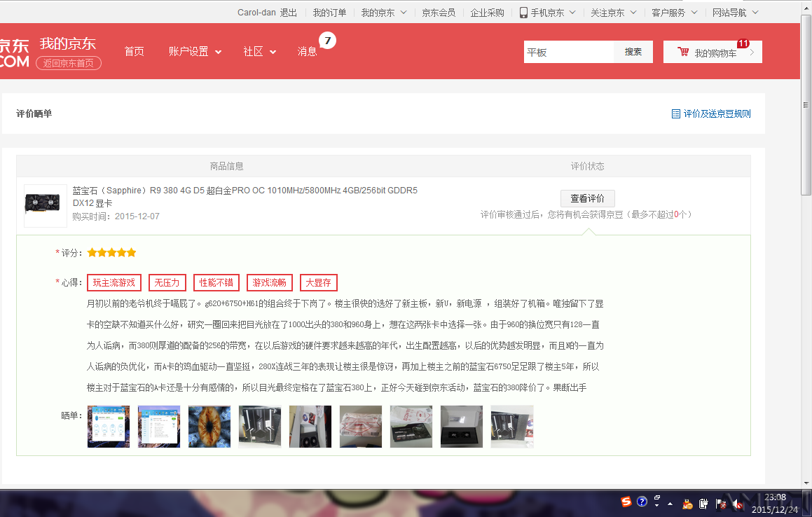Open ninth 晒单 photo thumbnail

[512, 427]
